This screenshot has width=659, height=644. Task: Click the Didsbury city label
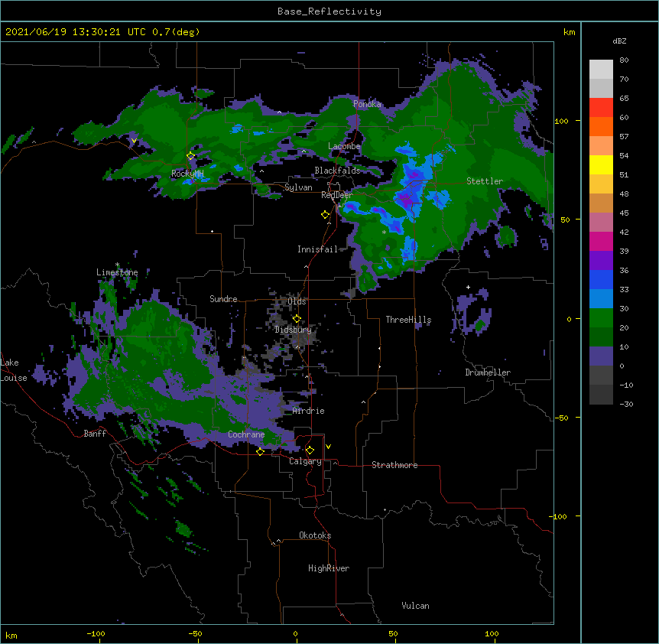click(294, 330)
